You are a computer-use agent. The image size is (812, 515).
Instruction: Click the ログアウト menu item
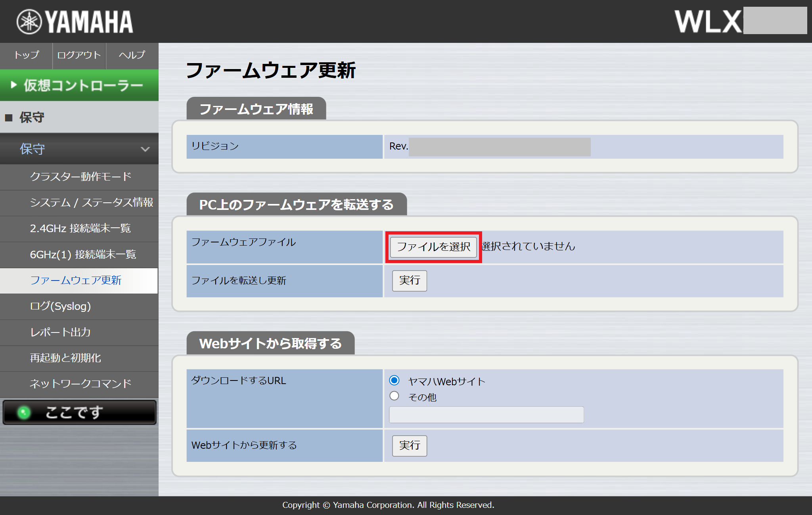[x=79, y=55]
